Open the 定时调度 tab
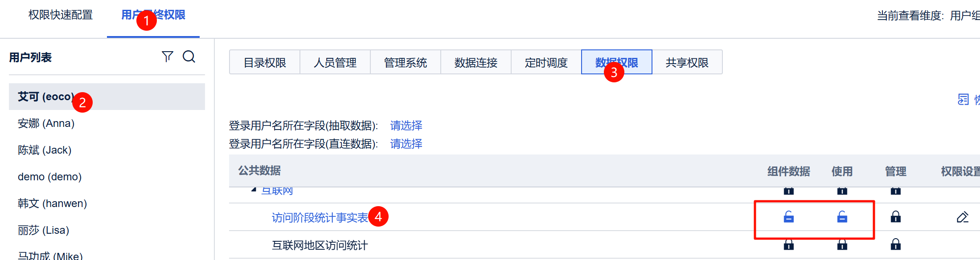This screenshot has width=980, height=260. 546,62
